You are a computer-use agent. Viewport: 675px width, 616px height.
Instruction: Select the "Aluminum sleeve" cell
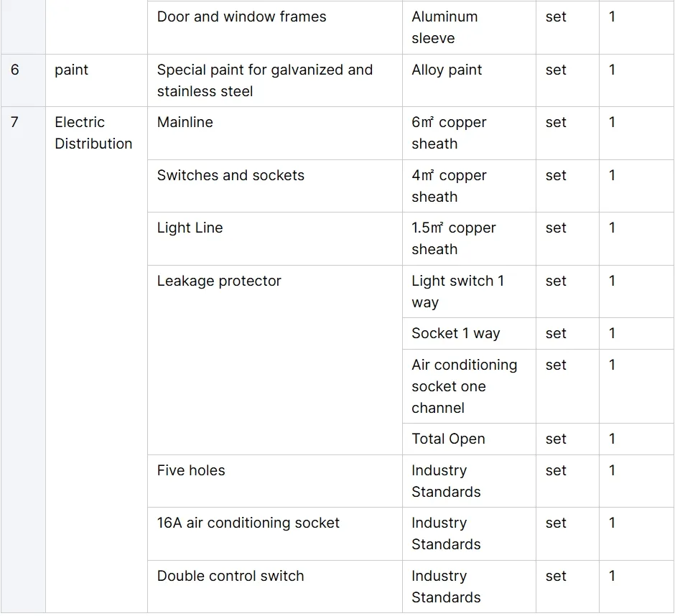pos(444,27)
